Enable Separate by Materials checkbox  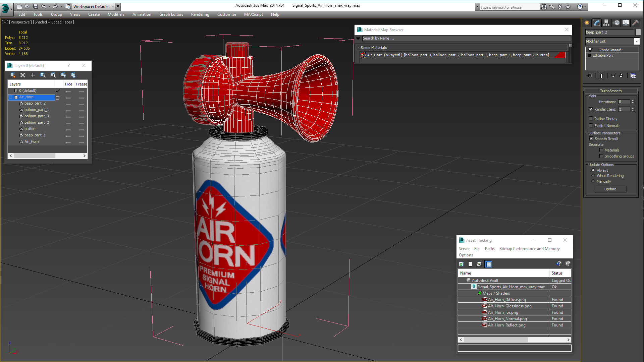point(601,150)
